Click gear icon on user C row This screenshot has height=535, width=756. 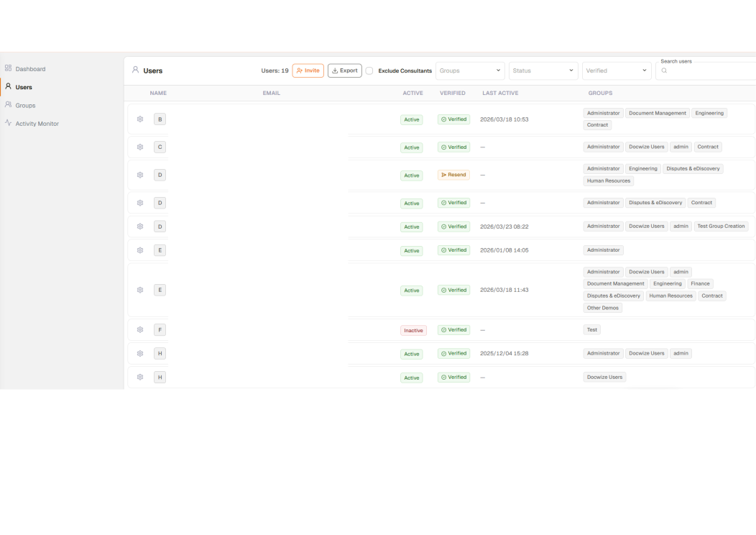pyautogui.click(x=140, y=147)
